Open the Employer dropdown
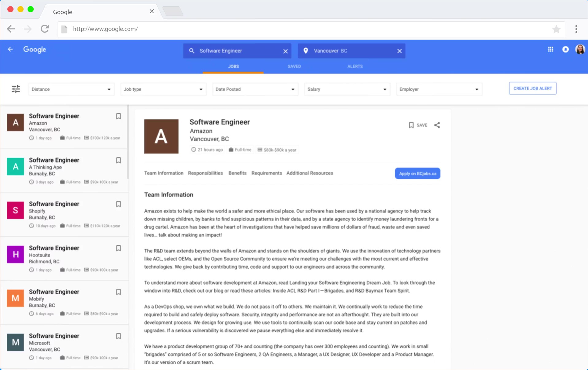Viewport: 588px width, 370px height. tap(439, 89)
